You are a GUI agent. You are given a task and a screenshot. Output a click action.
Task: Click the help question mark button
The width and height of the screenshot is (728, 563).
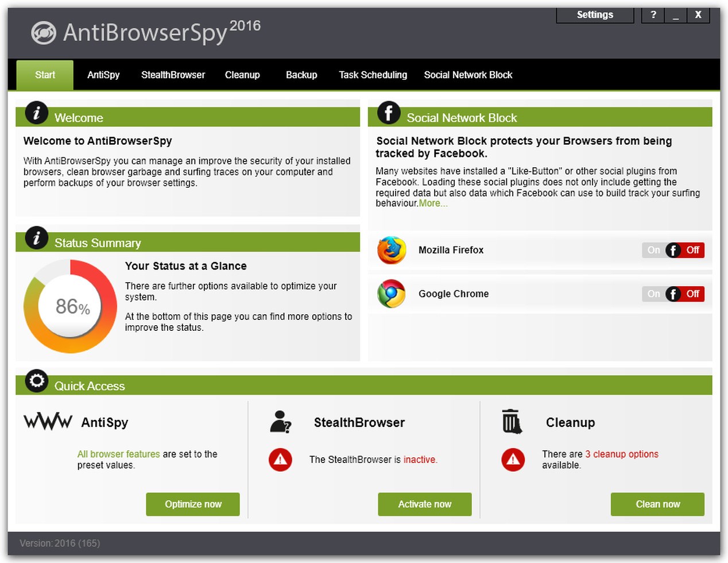coord(653,15)
